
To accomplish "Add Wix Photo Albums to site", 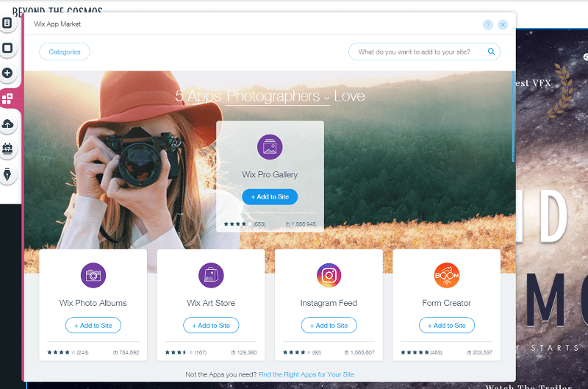I will point(93,325).
